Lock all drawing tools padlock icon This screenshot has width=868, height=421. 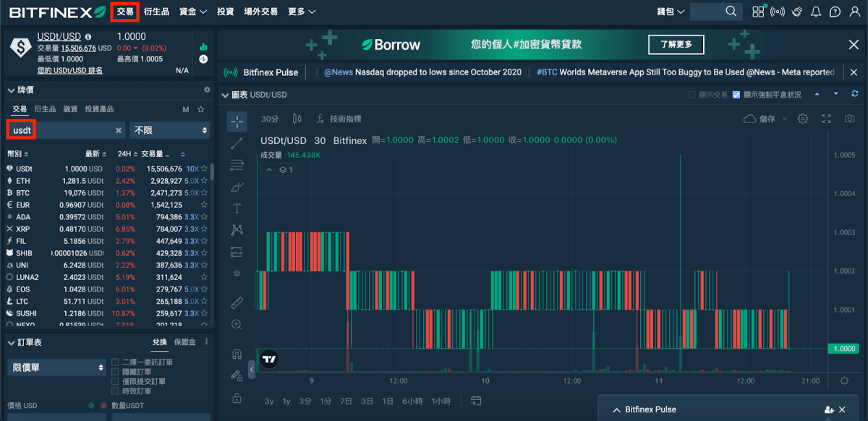pos(237,398)
